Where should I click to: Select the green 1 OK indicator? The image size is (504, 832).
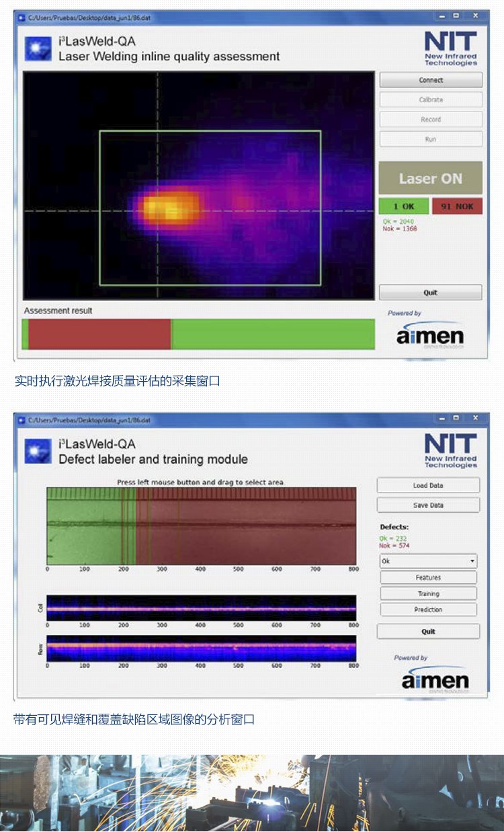coord(403,206)
